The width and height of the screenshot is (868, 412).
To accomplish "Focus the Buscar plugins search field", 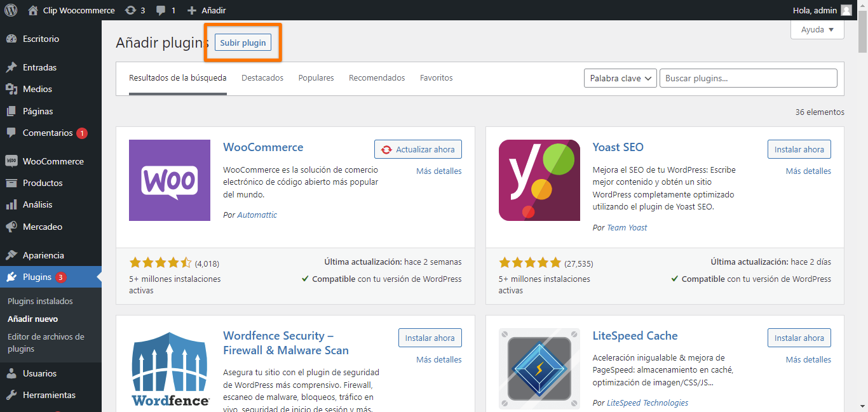I will click(749, 78).
